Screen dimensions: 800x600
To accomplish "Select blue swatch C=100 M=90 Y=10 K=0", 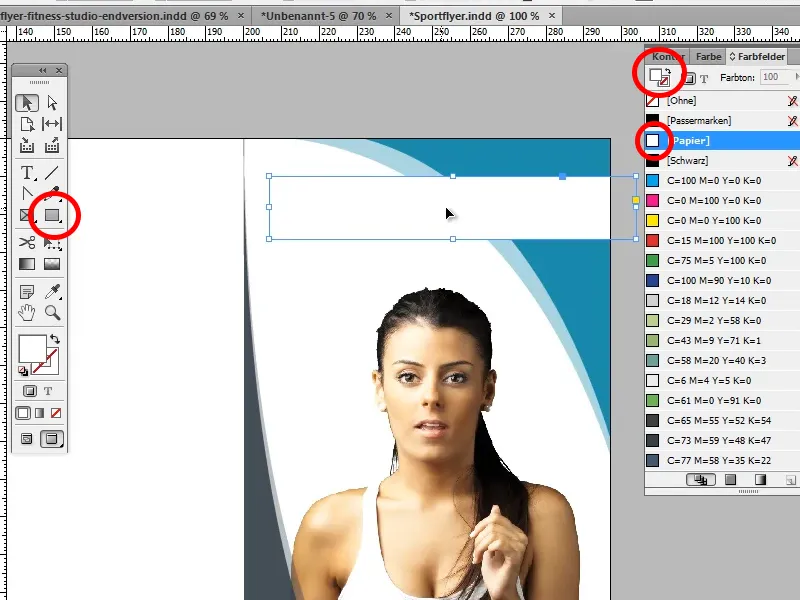I will point(722,280).
